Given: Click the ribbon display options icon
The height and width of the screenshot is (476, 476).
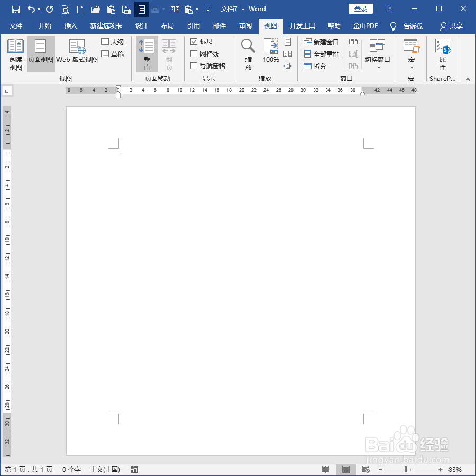Looking at the screenshot, I should 390,9.
